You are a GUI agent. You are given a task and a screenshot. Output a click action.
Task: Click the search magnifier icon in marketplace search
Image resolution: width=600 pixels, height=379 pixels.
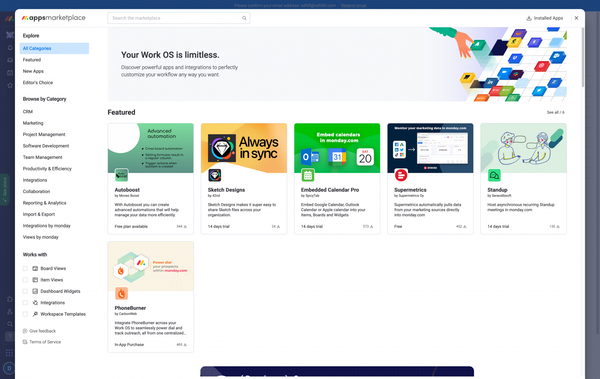[x=244, y=18]
